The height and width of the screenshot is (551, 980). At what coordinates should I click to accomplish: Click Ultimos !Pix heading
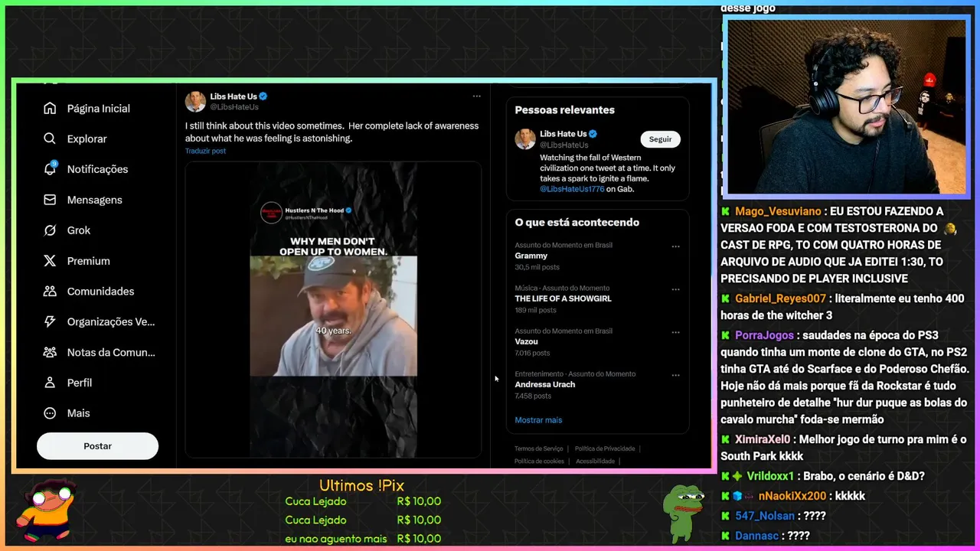pyautogui.click(x=361, y=486)
